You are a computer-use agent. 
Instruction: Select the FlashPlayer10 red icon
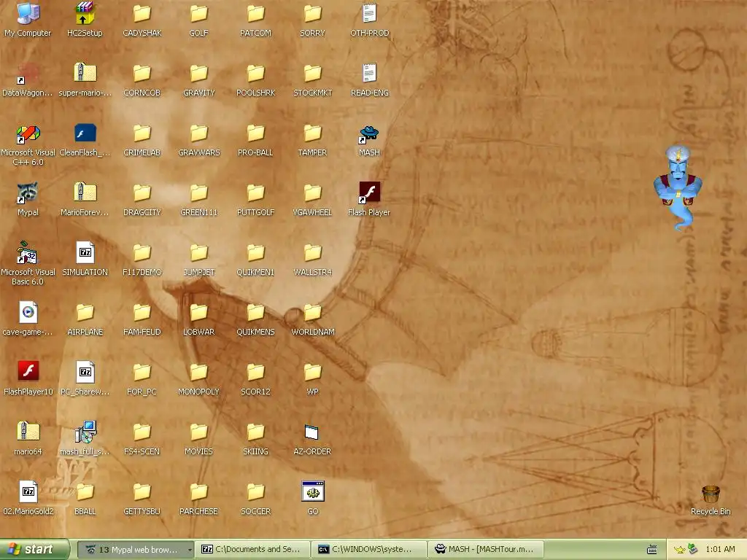tap(28, 372)
